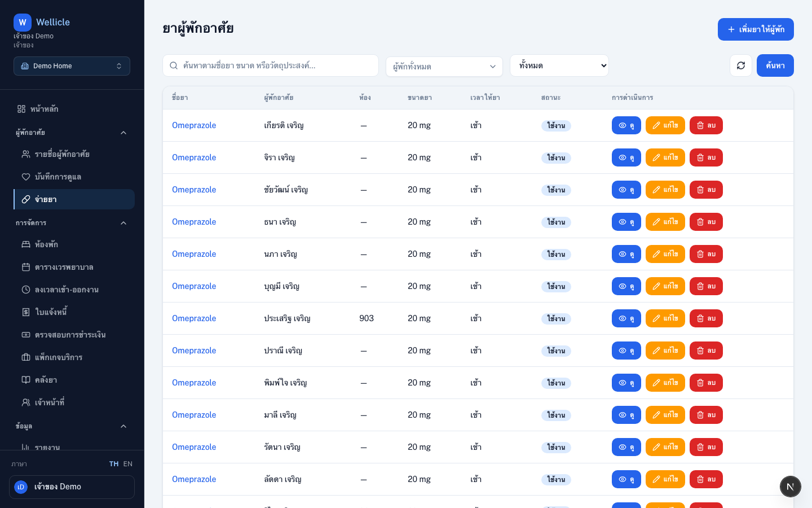Click the Wellicle W logo icon
Screen dimensions: 812x508
pyautogui.click(x=23, y=23)
